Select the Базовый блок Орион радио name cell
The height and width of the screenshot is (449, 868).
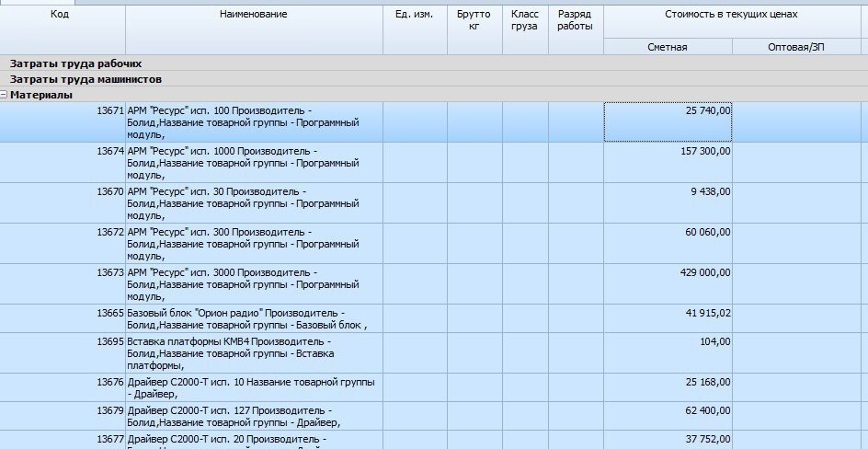(255, 318)
